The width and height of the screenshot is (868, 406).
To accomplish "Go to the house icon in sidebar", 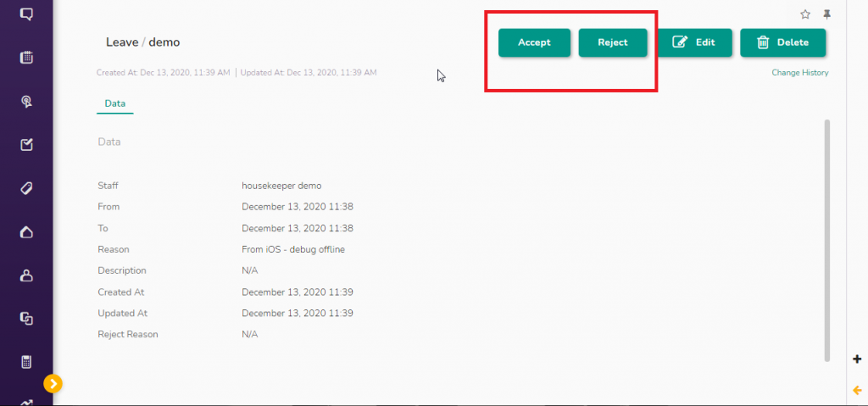I will (x=26, y=231).
